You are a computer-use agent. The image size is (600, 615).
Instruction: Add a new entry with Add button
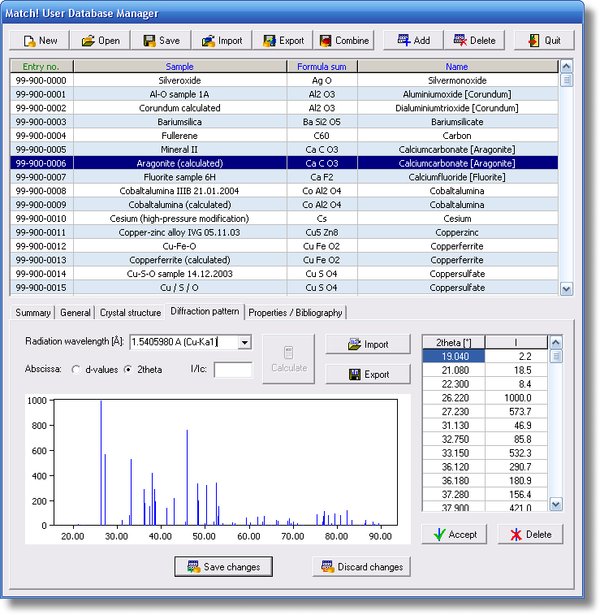click(x=414, y=41)
